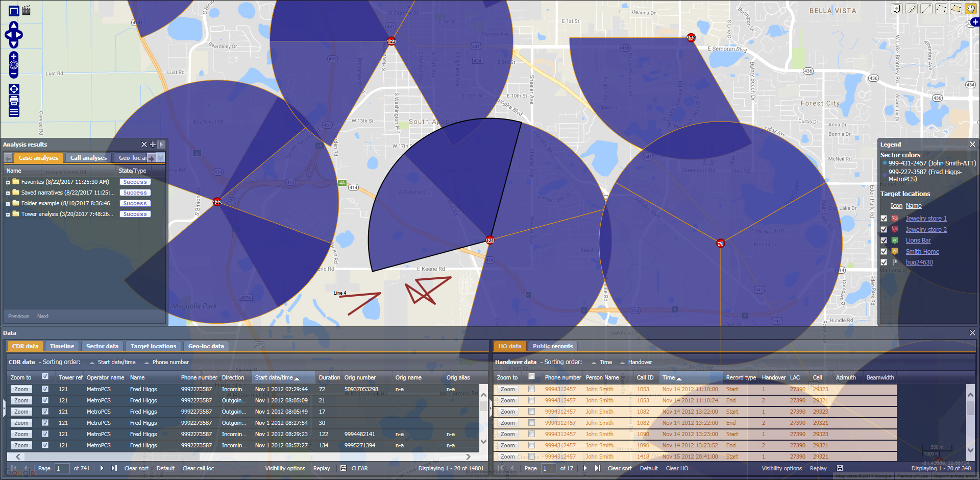Click the CDR page number input field
Viewport: 980px width, 480px height.
[x=62, y=468]
